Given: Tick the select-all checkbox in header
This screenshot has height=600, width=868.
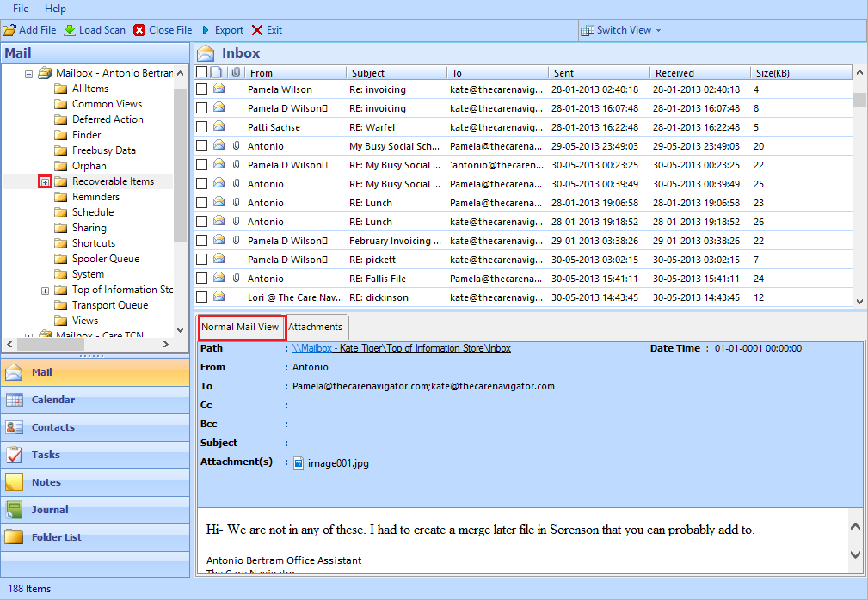Looking at the screenshot, I should coord(201,72).
